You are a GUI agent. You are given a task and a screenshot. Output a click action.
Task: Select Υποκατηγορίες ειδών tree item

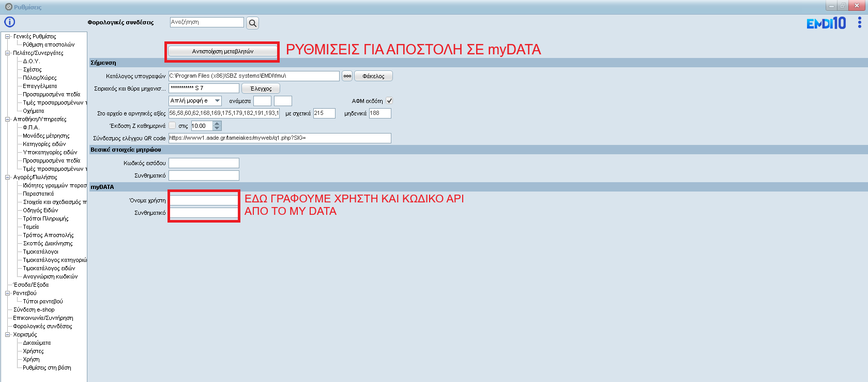coord(50,152)
